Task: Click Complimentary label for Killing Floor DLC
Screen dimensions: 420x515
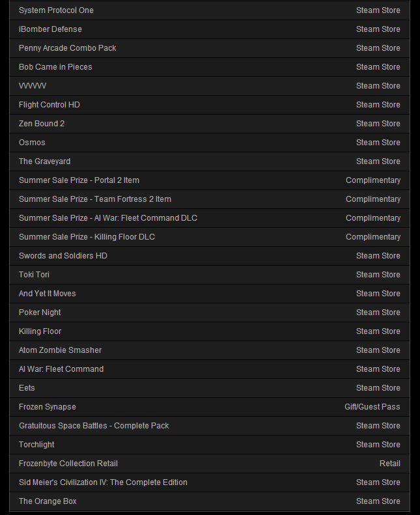Action: [373, 237]
